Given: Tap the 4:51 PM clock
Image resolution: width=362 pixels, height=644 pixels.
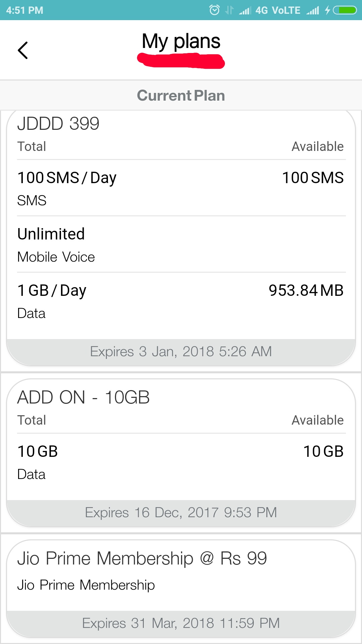Looking at the screenshot, I should 24,10.
